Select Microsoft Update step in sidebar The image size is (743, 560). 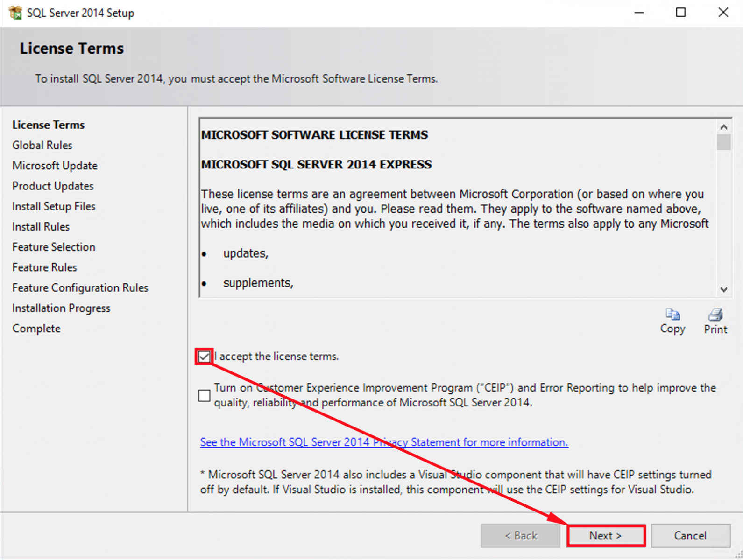55,166
